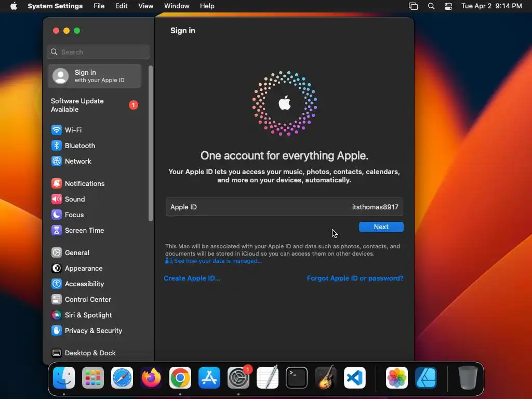Open Spotlight search in menu bar
The width and height of the screenshot is (532, 399).
click(431, 6)
